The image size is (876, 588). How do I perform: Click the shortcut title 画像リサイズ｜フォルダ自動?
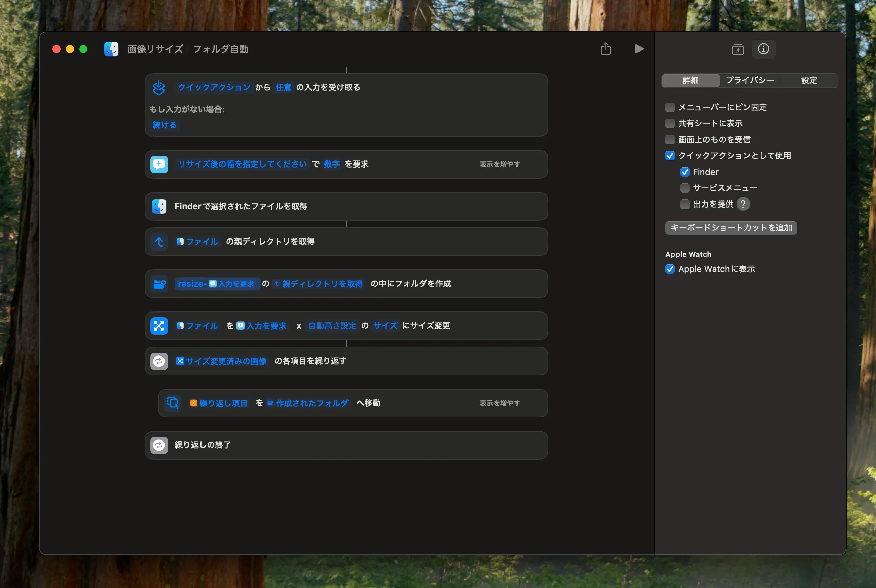pyautogui.click(x=188, y=49)
